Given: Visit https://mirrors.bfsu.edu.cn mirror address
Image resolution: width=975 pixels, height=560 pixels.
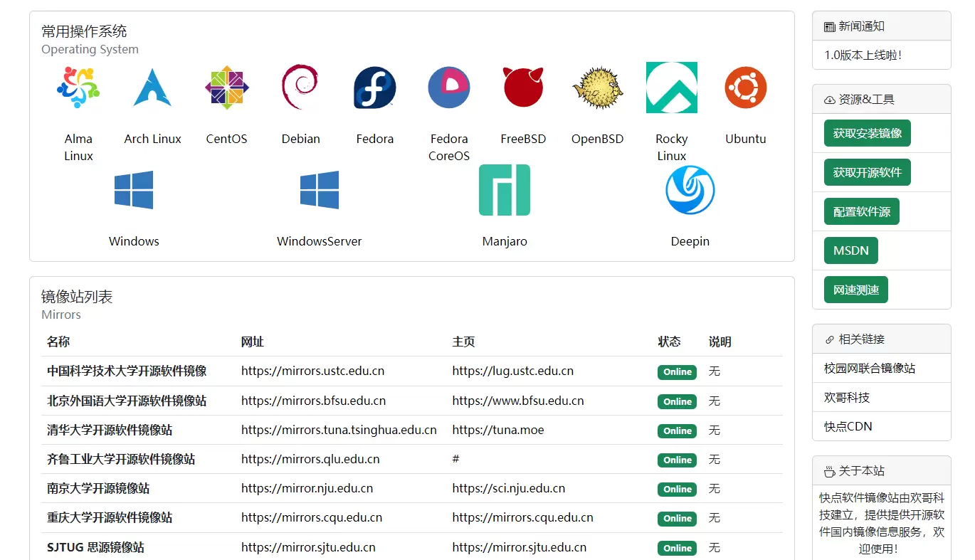Looking at the screenshot, I should (x=313, y=401).
